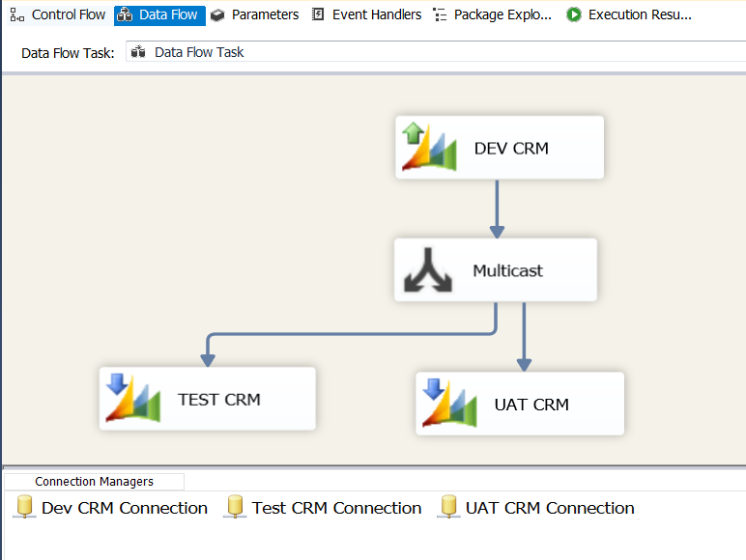
Task: Click the Dev CRM Connection database icon
Action: tap(24, 508)
